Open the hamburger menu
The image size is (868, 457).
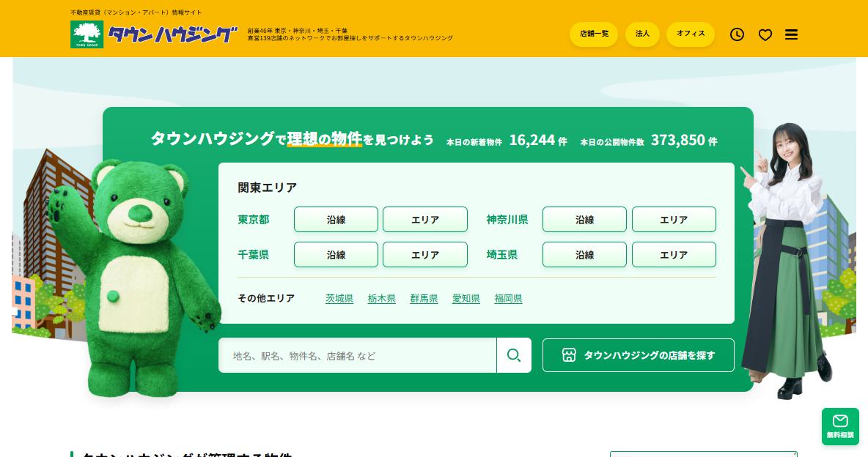(791, 34)
